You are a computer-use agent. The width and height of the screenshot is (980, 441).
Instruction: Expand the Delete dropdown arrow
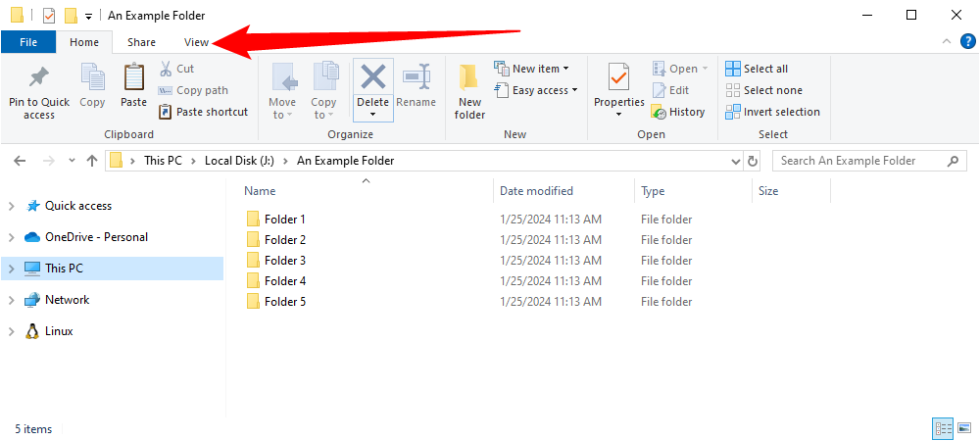pos(373,115)
